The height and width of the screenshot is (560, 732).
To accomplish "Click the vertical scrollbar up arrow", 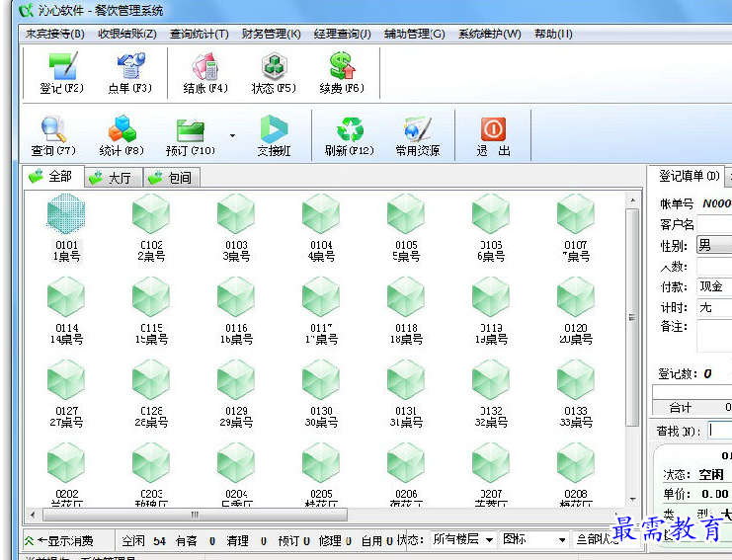I will 632,200.
